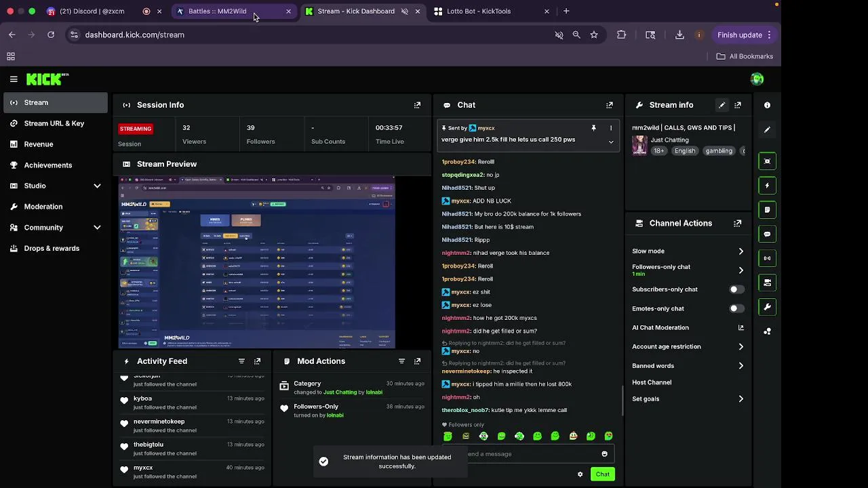The width and height of the screenshot is (868, 488).
Task: Click Host Channel action
Action: (652, 382)
